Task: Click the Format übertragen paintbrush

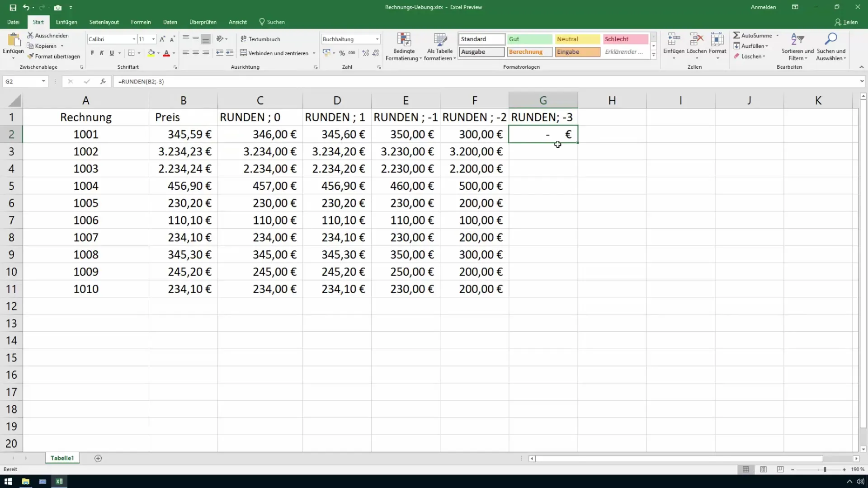Action: click(30, 56)
